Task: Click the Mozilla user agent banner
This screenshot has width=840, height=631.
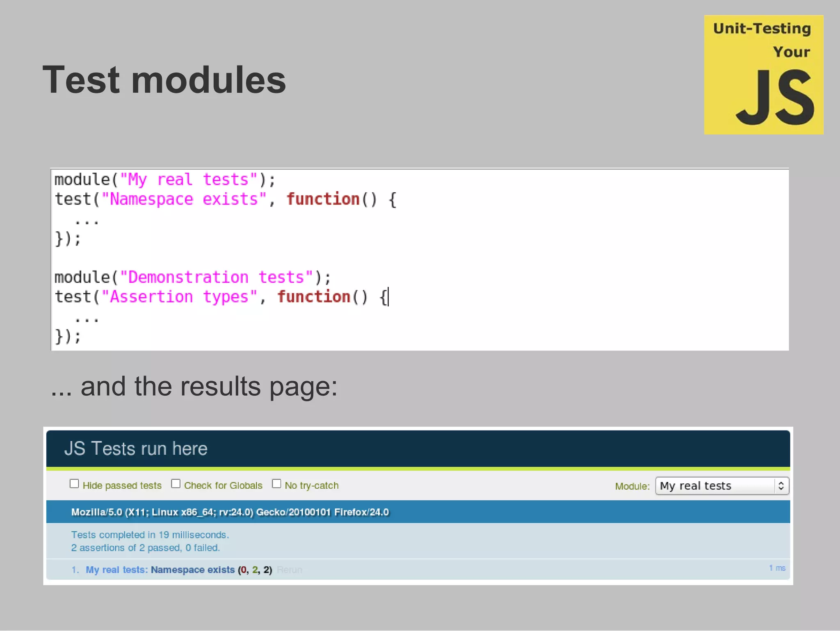Action: pyautogui.click(x=230, y=512)
